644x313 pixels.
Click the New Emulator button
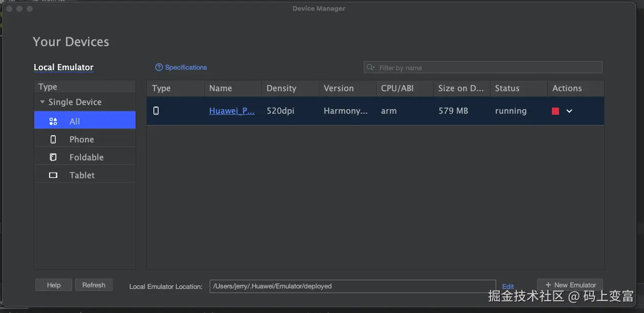click(570, 285)
